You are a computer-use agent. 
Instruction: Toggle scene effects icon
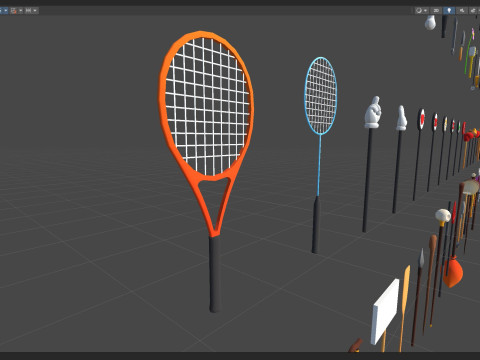pyautogui.click(x=473, y=11)
